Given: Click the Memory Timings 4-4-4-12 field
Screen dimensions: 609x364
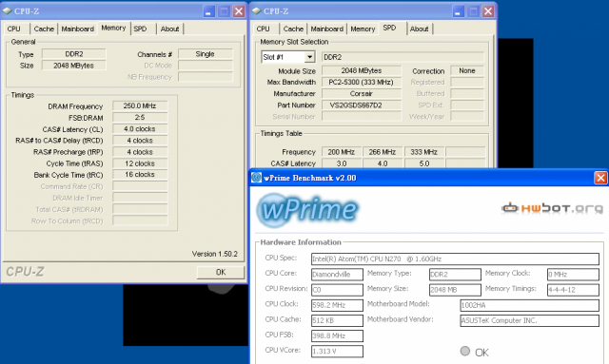Looking at the screenshot, I should pos(573,290).
